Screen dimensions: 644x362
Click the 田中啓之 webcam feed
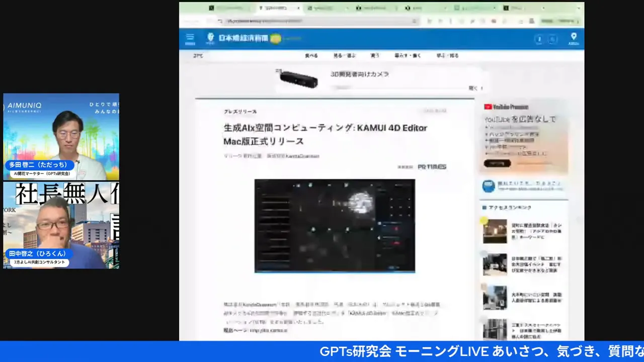pos(61,225)
